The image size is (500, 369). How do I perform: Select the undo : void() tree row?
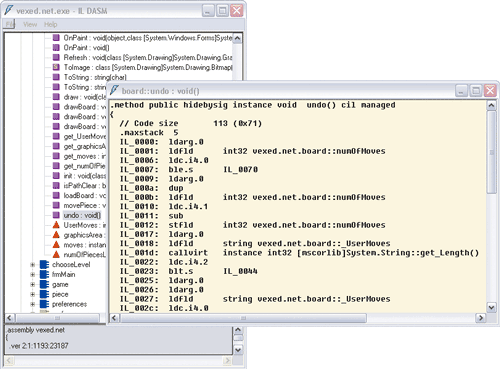pos(82,215)
